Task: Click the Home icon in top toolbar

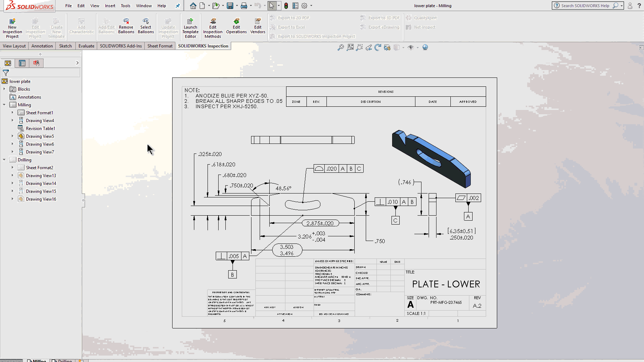Action: pos(193,6)
